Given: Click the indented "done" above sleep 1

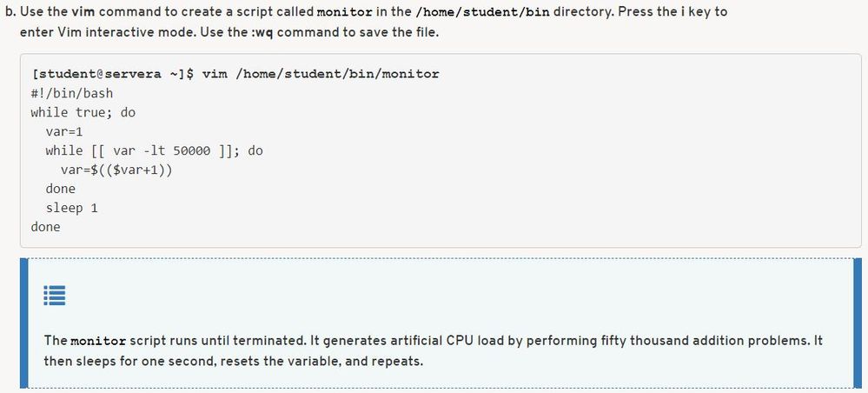Looking at the screenshot, I should click(x=61, y=189).
